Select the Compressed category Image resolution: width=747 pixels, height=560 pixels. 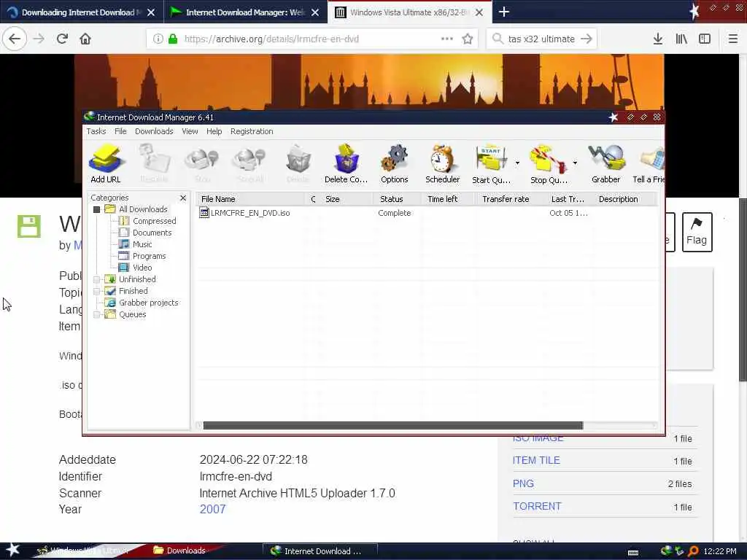pyautogui.click(x=155, y=221)
